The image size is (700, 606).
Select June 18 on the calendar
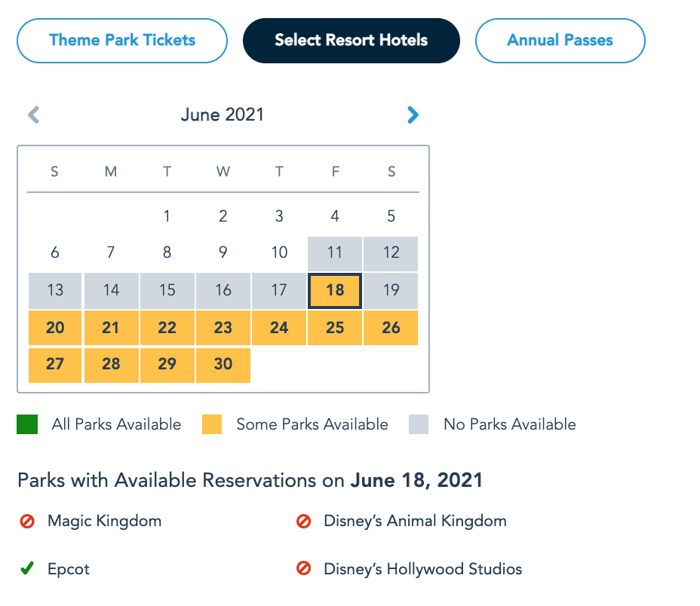point(335,291)
